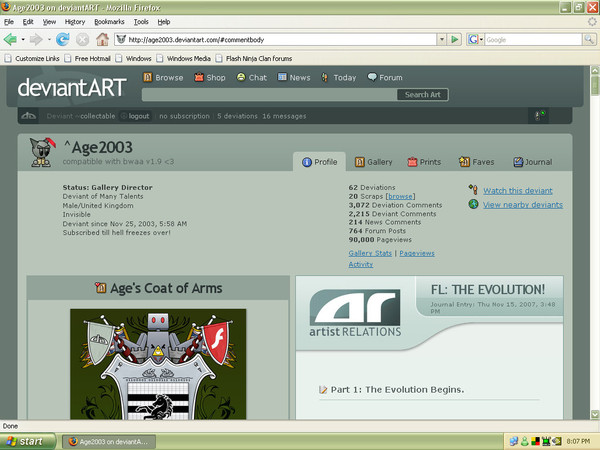Screen dimensions: 600x450
Task: Expand the address bar URL dropdown
Action: [x=442, y=39]
